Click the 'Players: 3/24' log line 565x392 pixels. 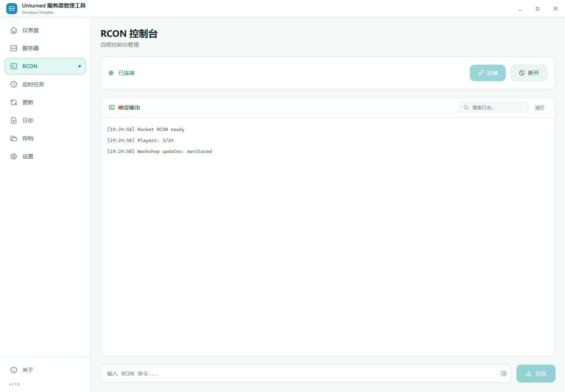140,140
